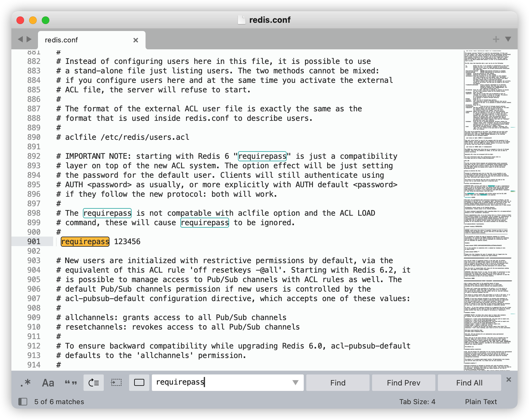Viewport: 529px width, 420px height.
Task: Click line number 903 in the gutter
Action: 34,261
